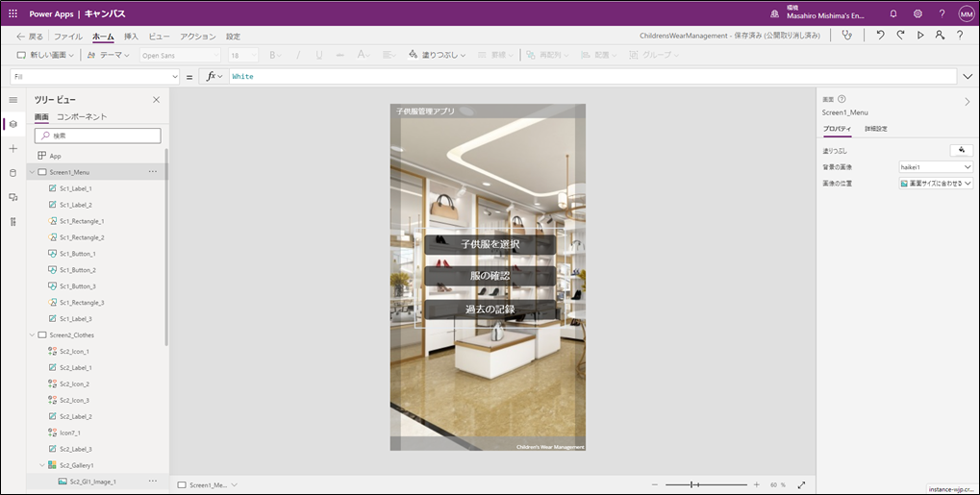980x495 pixels.
Task: Preview the app with play button
Action: tap(920, 36)
